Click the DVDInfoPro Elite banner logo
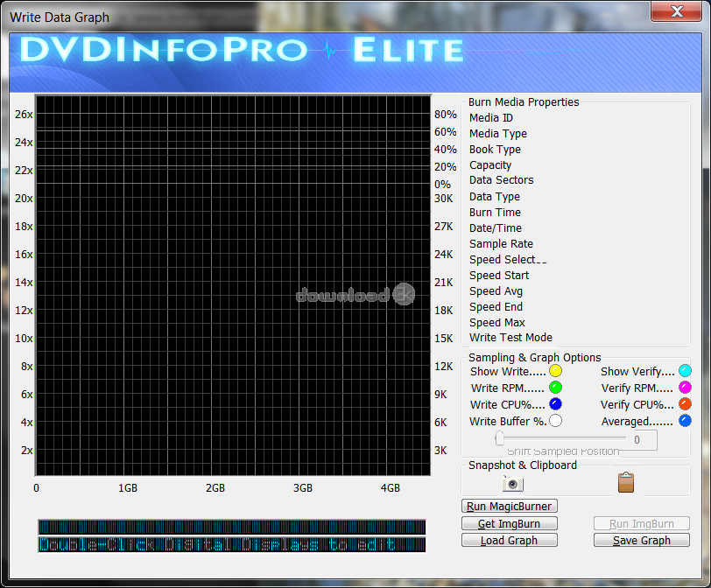 pyautogui.click(x=242, y=50)
